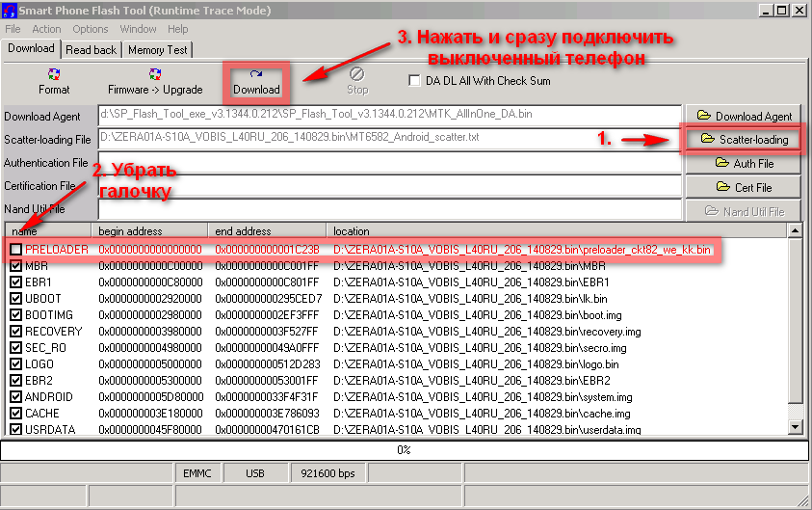Image resolution: width=812 pixels, height=510 pixels.
Task: Open the File menu
Action: (13, 29)
